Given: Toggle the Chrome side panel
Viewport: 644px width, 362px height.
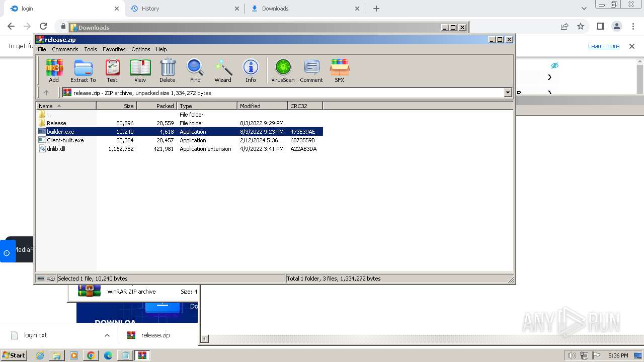Looking at the screenshot, I should click(600, 26).
